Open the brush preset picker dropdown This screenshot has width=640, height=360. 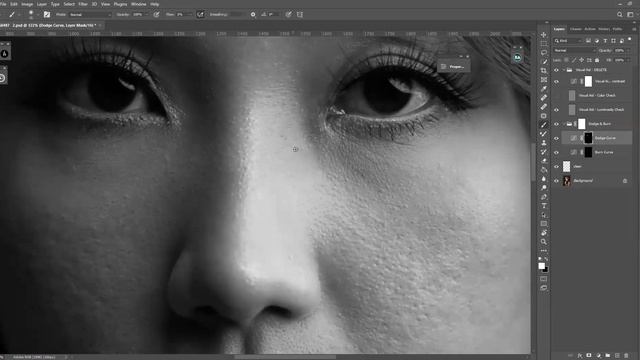pos(38,15)
